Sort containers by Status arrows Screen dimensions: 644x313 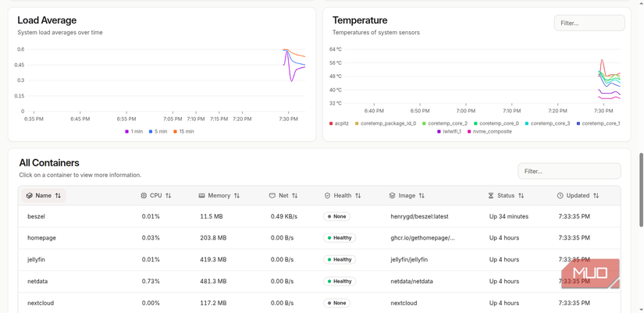(521, 195)
